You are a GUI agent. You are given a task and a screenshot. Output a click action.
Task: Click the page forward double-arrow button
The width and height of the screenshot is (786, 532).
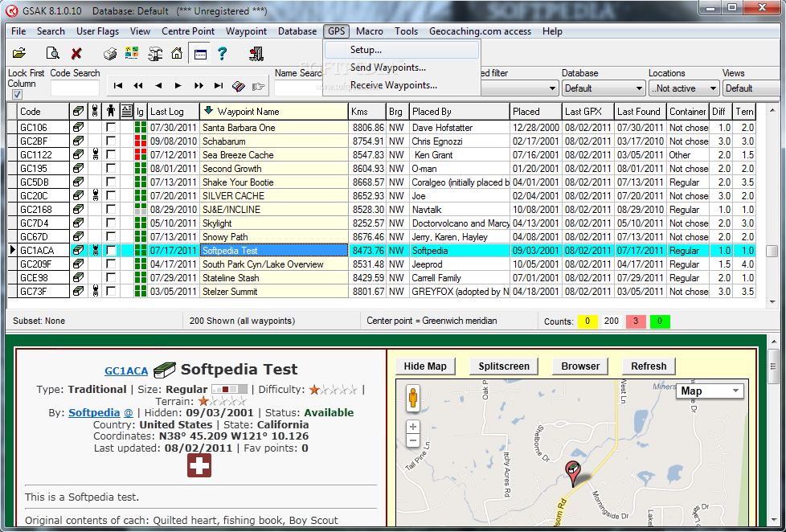tap(199, 86)
